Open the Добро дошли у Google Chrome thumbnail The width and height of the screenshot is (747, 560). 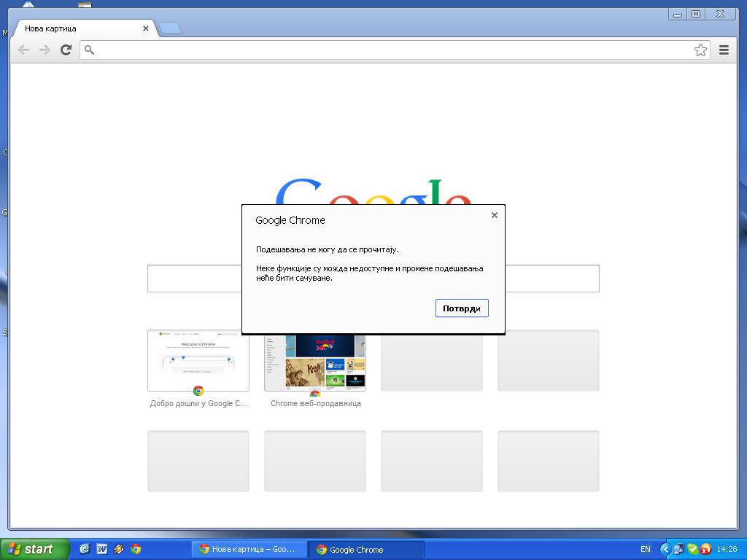coord(198,360)
